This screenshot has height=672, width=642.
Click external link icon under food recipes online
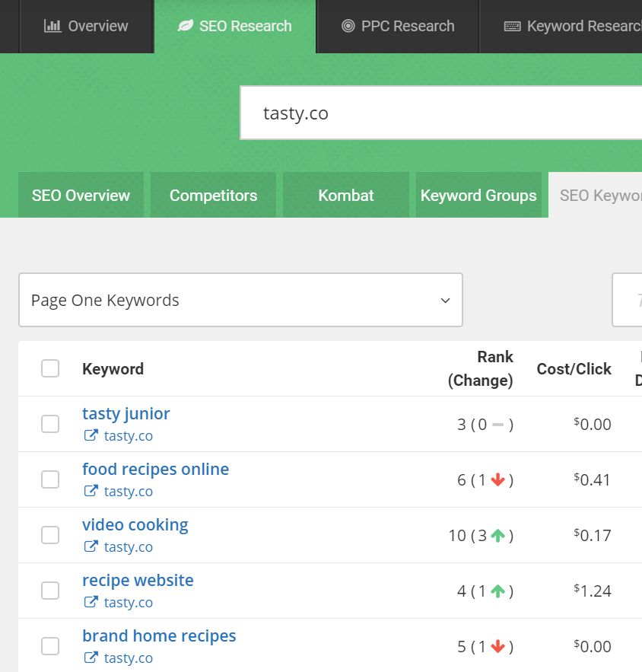tap(91, 491)
